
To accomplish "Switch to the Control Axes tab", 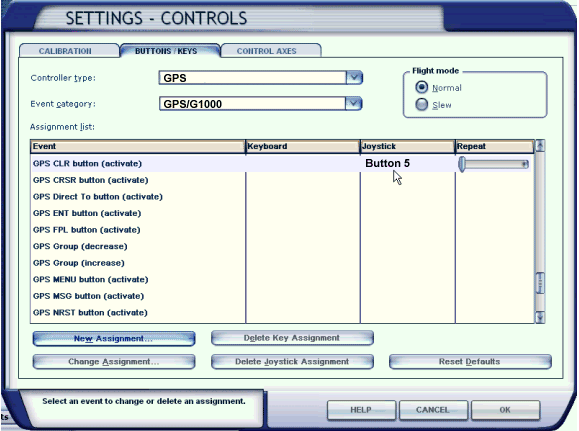I will [267, 51].
